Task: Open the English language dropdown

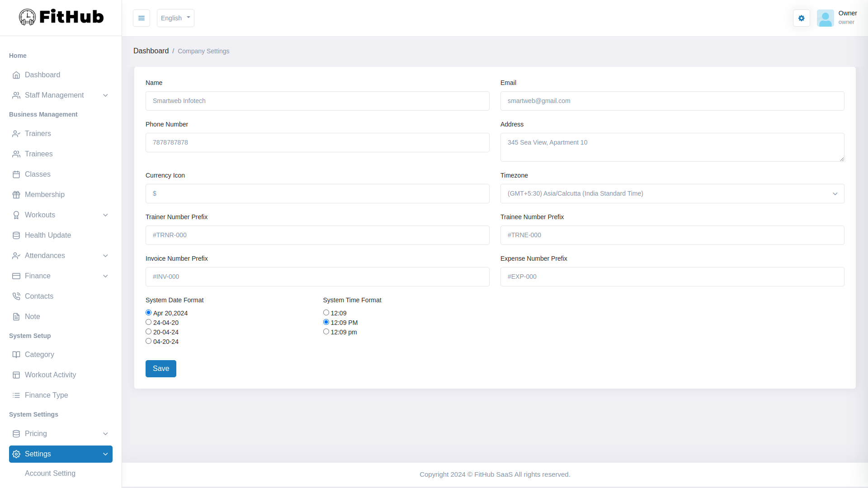Action: pyautogui.click(x=175, y=18)
